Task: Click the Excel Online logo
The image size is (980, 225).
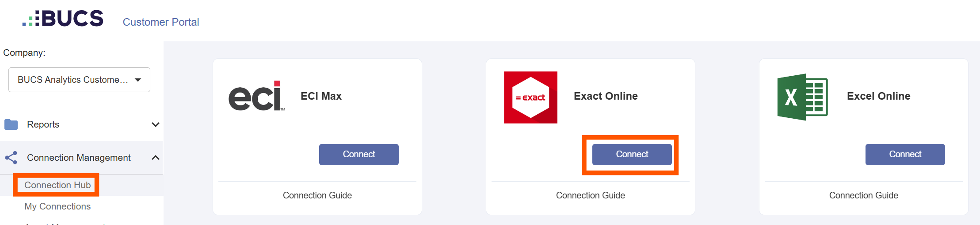Action: (802, 97)
